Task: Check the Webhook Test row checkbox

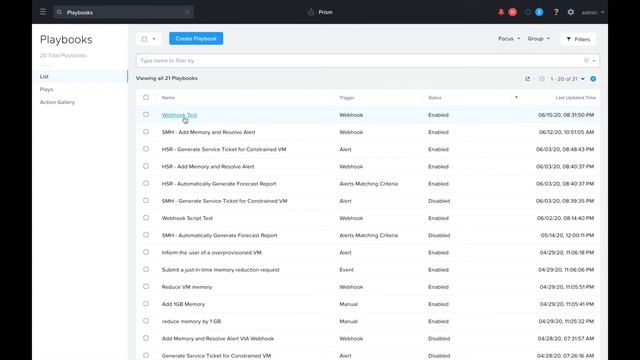Action: coord(146,115)
